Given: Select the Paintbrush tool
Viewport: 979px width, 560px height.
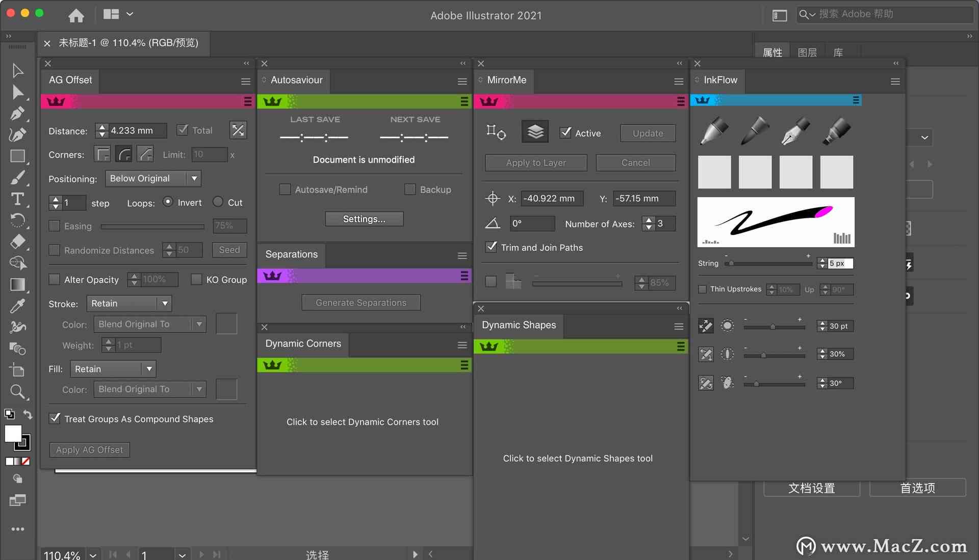Looking at the screenshot, I should (x=18, y=177).
